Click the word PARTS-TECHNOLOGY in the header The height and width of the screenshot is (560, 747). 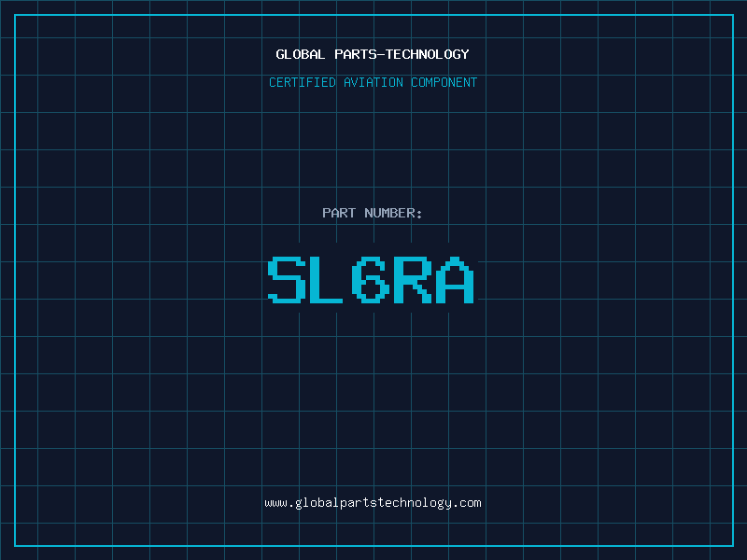[x=402, y=54]
